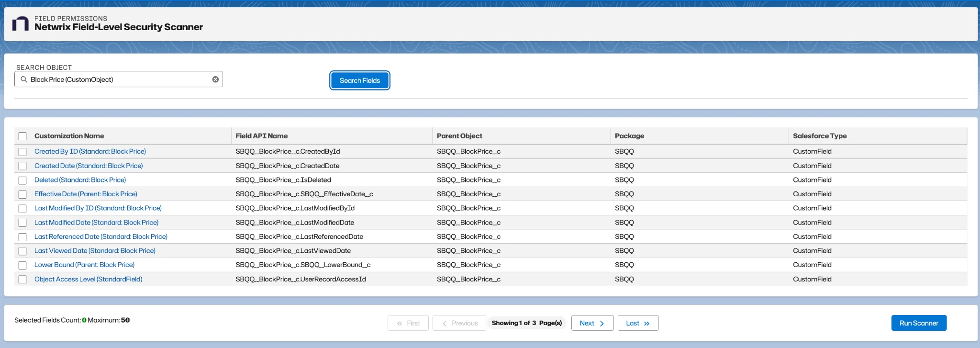Select the Effective Date row checkbox

pyautogui.click(x=22, y=194)
